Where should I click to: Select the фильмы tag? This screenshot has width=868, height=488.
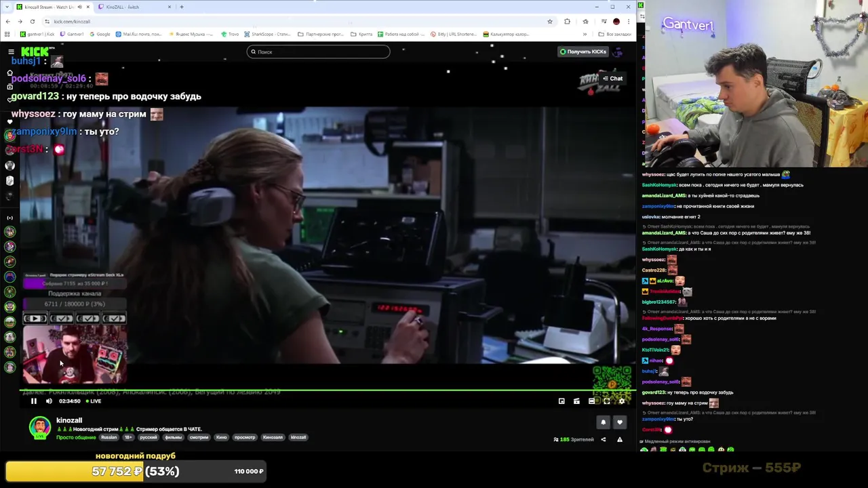click(x=173, y=437)
